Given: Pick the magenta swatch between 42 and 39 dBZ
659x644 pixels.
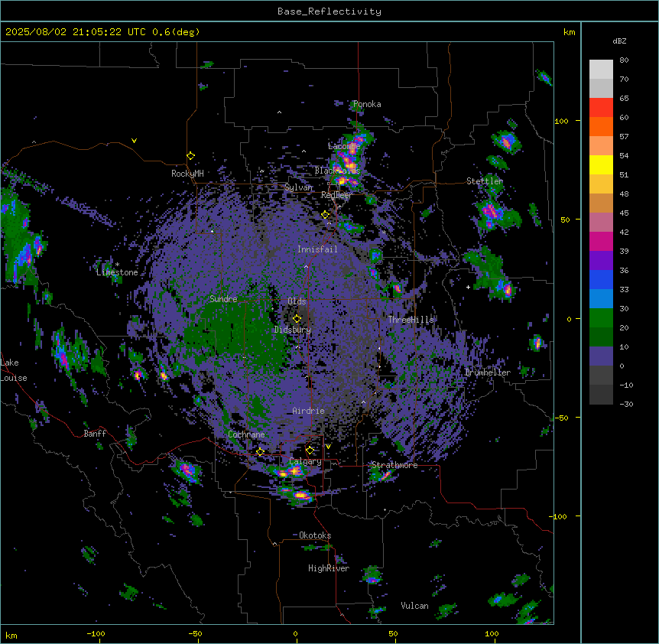Looking at the screenshot, I should click(601, 241).
